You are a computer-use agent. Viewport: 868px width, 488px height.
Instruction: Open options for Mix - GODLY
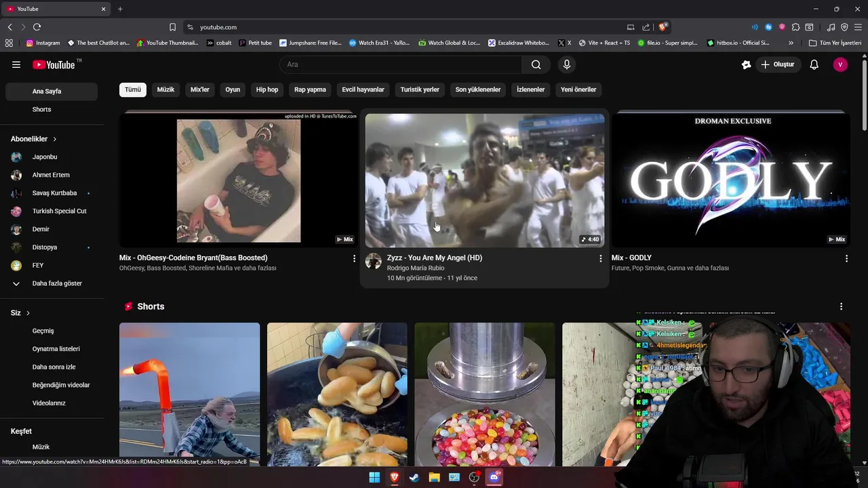[846, 258]
